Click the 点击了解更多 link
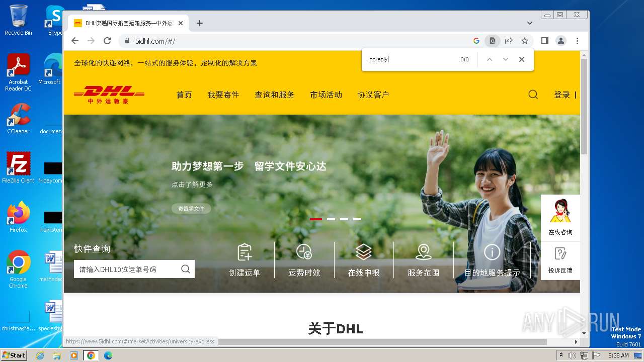This screenshot has width=644, height=362. click(x=192, y=185)
